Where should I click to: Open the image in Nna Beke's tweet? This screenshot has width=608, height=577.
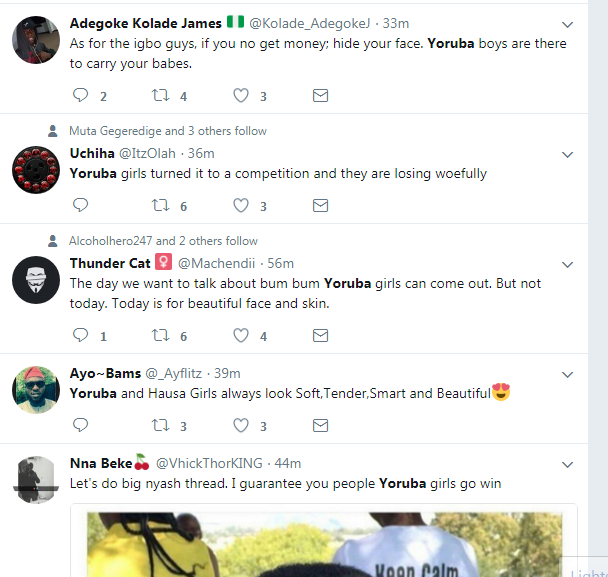(x=323, y=541)
